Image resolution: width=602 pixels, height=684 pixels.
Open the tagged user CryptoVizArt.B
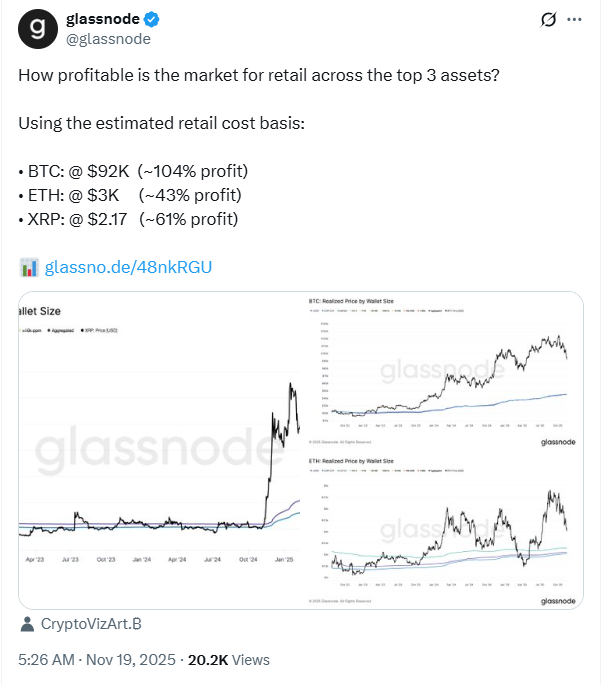[x=91, y=624]
